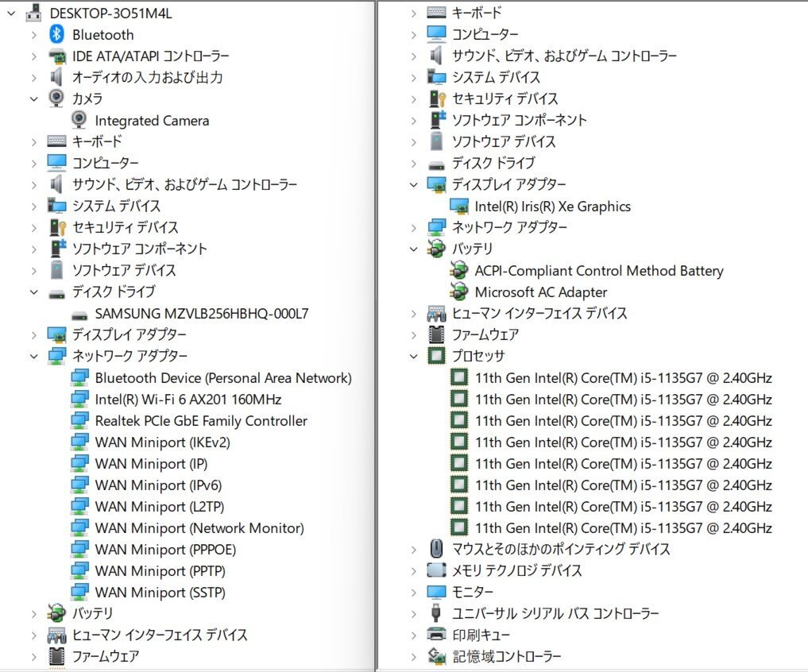808x672 pixels.
Task: Select WAN Miniport (PPPOE) text
Action: [165, 550]
